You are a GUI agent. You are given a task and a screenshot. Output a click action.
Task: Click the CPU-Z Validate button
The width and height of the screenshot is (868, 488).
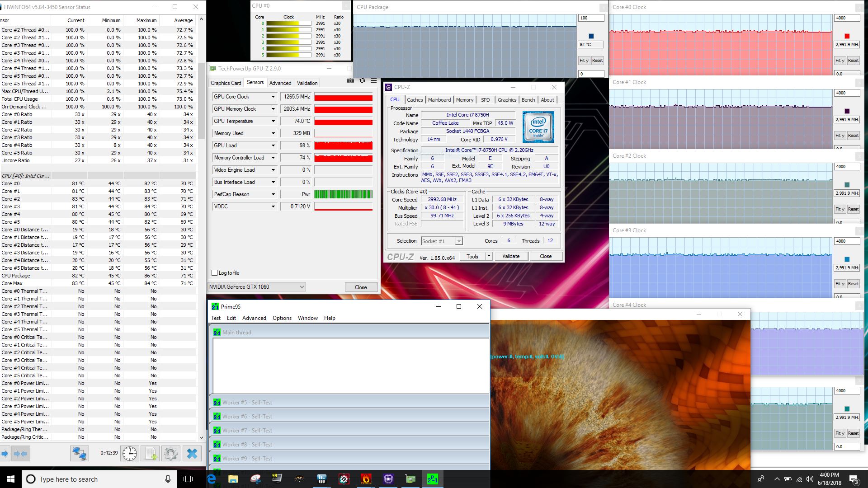(x=511, y=256)
